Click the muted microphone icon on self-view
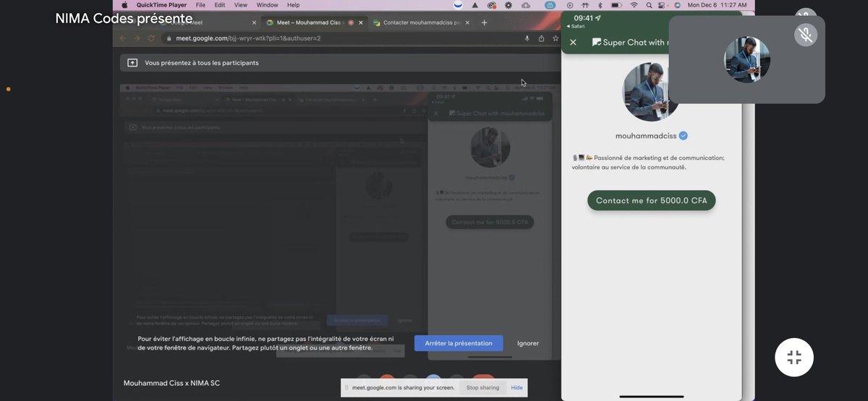 [805, 35]
